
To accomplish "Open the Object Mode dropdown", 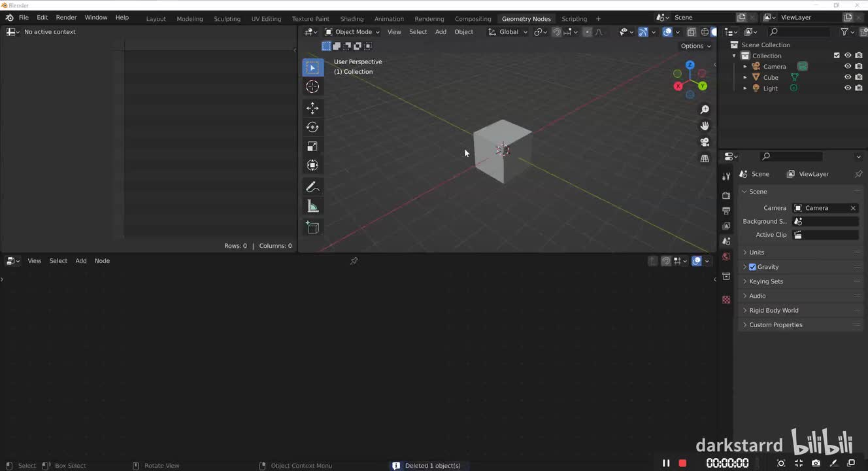I will (352, 32).
